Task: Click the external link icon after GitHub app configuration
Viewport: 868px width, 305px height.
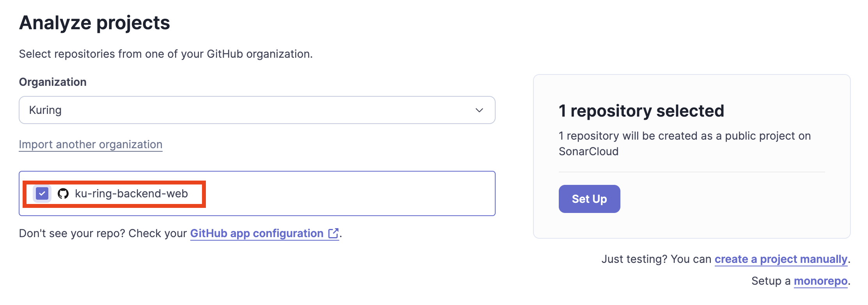Action: point(333,233)
